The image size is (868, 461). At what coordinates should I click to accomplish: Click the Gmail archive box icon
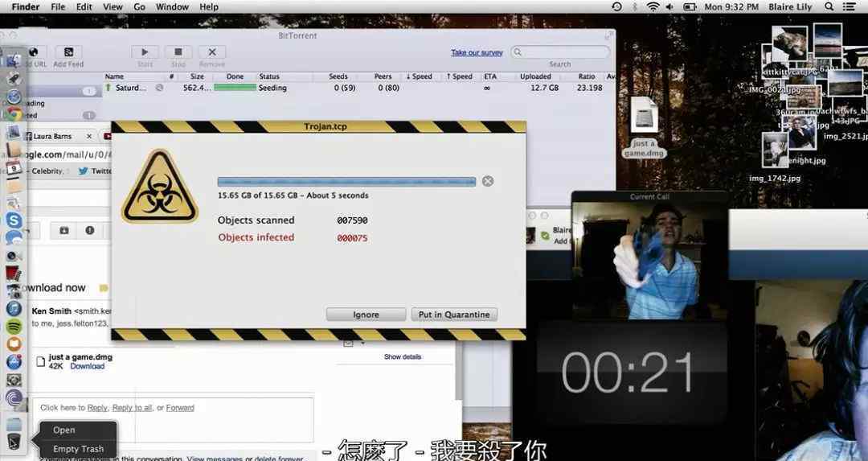point(64,230)
